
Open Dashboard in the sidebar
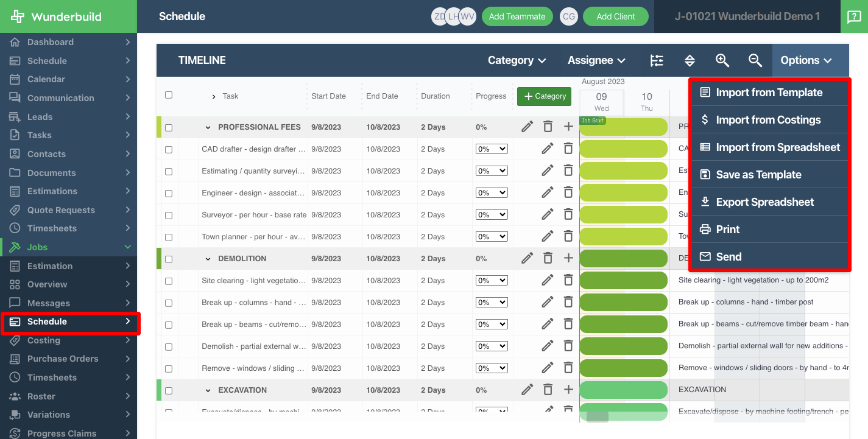(x=69, y=42)
